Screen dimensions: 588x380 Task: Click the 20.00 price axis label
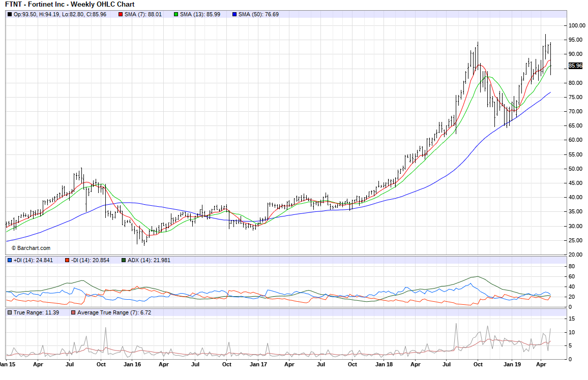pyautogui.click(x=576, y=254)
